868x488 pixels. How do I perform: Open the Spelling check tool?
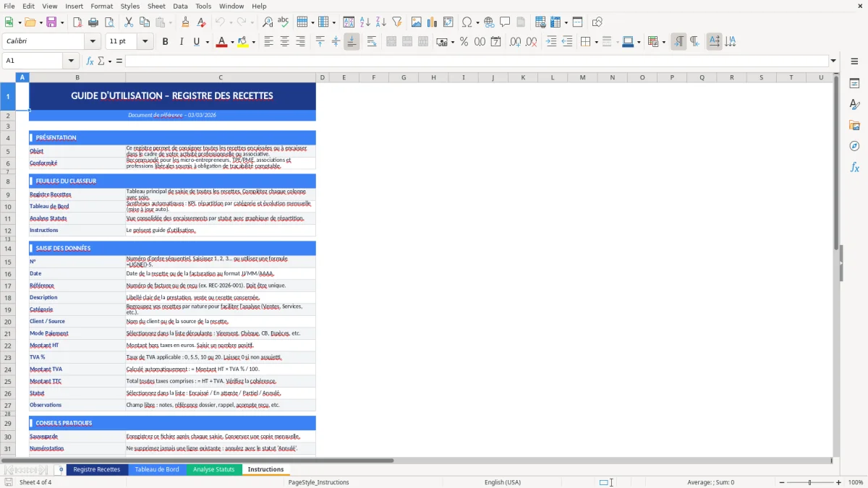pyautogui.click(x=283, y=22)
